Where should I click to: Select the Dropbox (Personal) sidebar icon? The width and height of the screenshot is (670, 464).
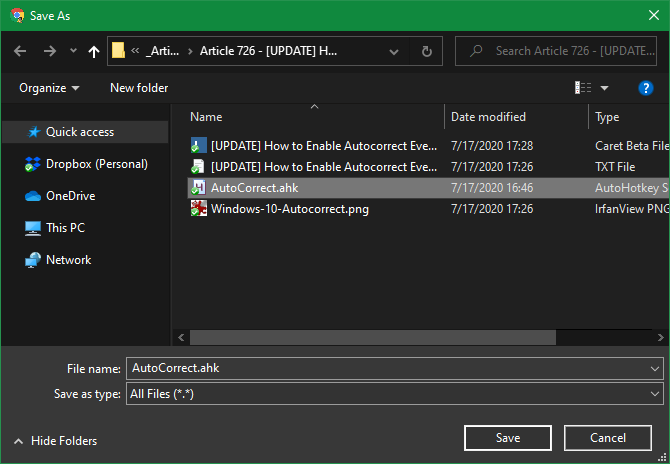[33, 164]
